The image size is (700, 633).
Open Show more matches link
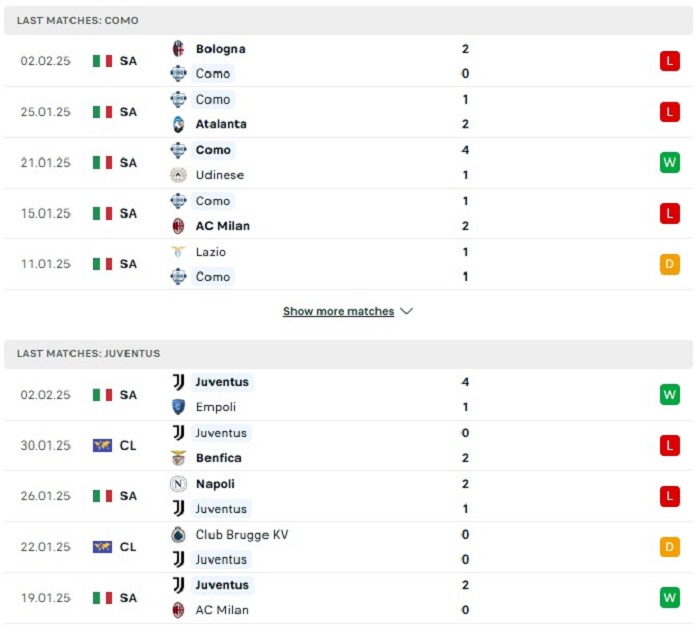click(x=338, y=311)
